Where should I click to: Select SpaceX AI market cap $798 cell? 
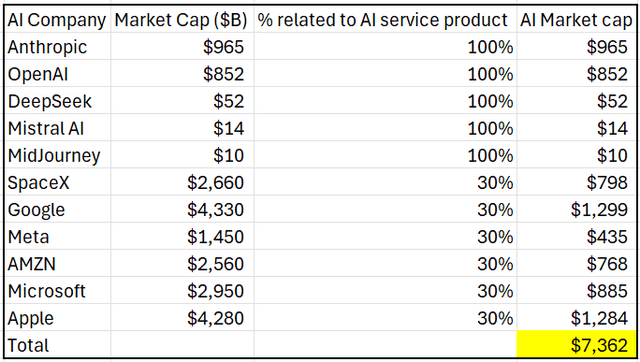pyautogui.click(x=576, y=182)
